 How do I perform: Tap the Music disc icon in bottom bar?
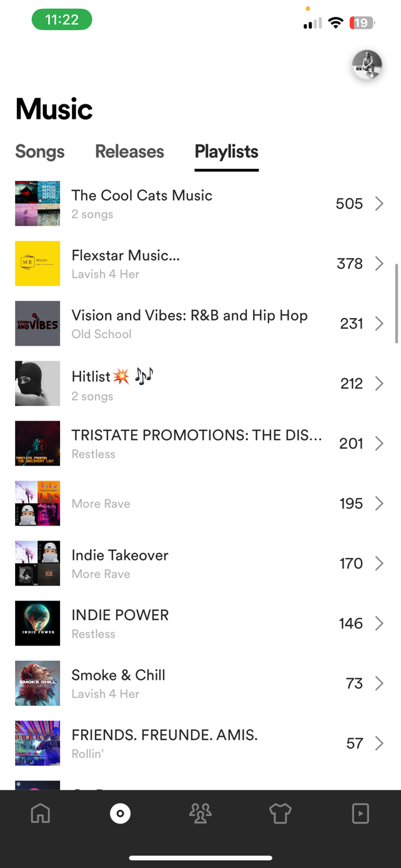120,814
